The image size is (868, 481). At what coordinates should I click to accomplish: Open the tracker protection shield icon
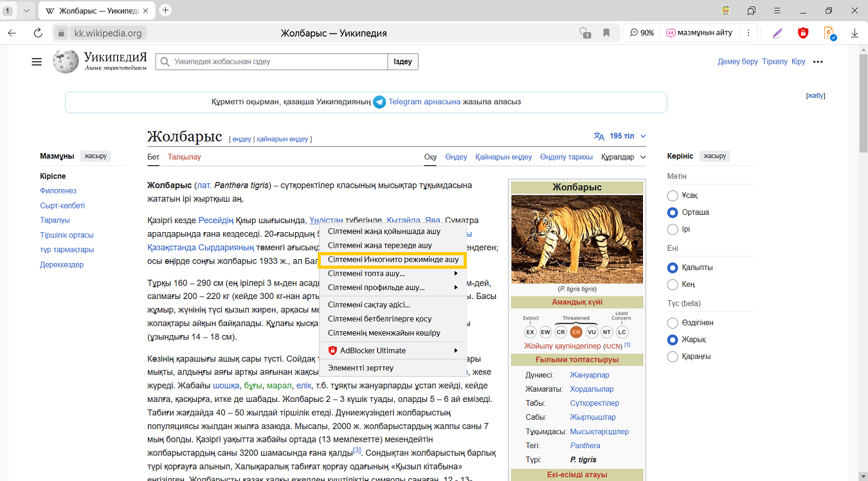point(584,33)
